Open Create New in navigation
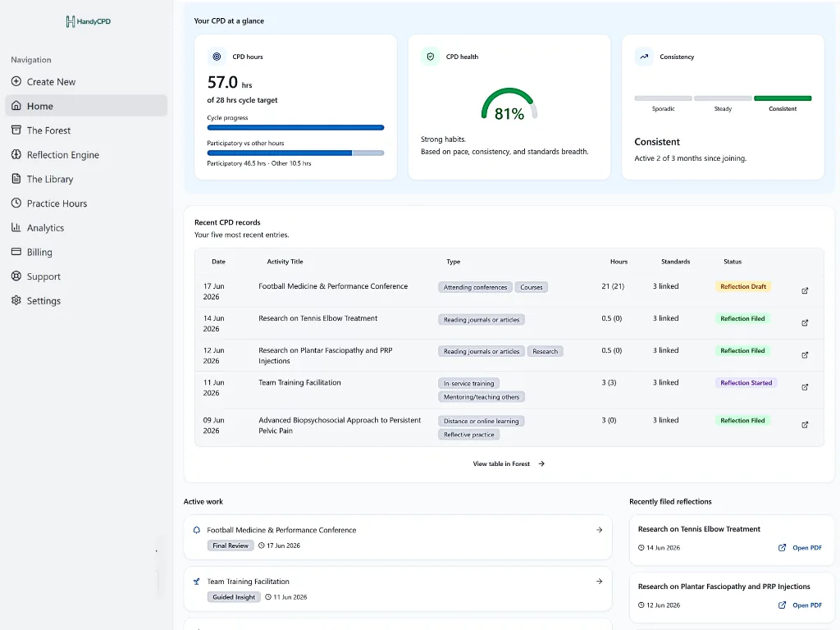840x630 pixels. (x=86, y=81)
